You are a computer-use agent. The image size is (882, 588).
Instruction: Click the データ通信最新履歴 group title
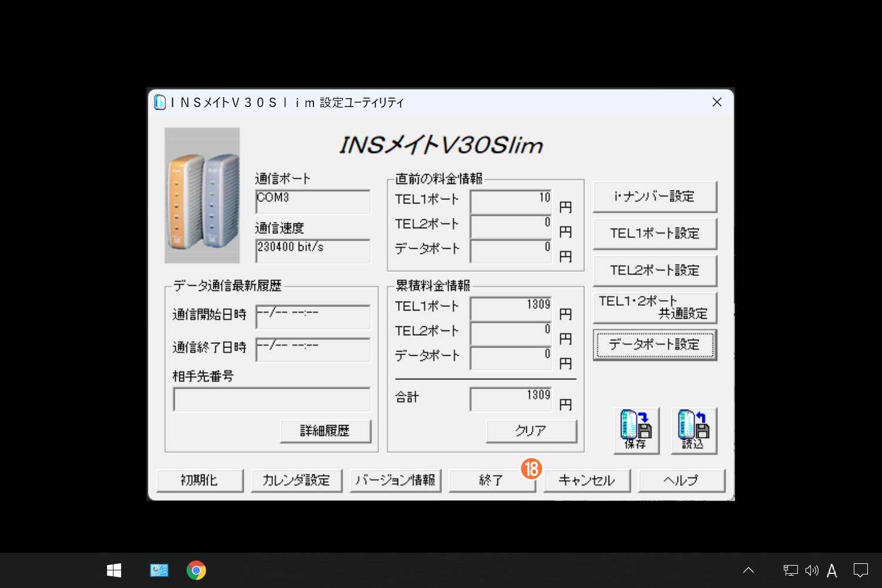tap(227, 285)
